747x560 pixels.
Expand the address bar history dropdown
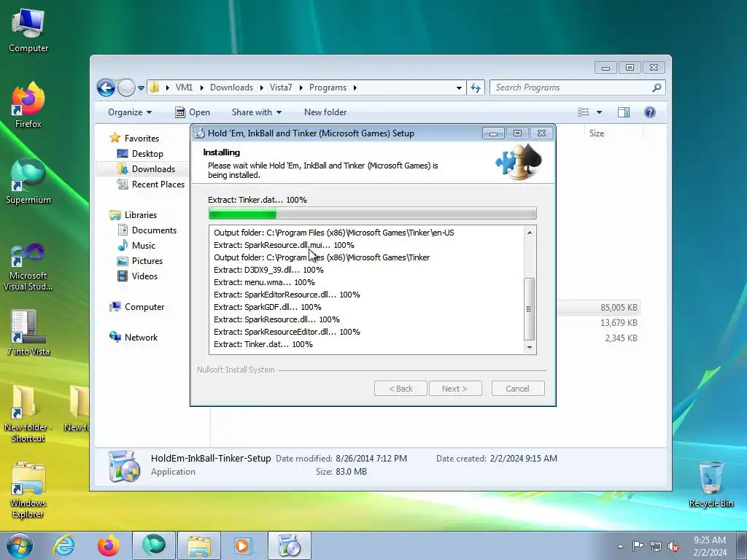(x=459, y=87)
